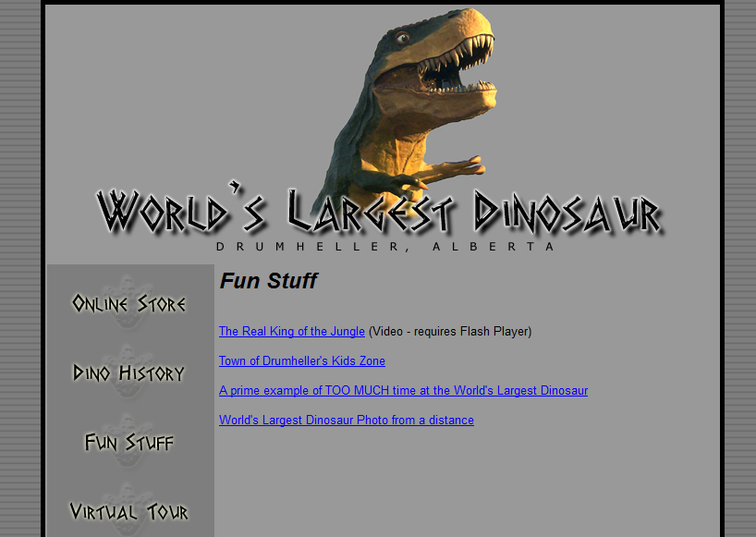Click the Video - requires Flash Player note
The width and height of the screenshot is (756, 537).
pos(450,332)
